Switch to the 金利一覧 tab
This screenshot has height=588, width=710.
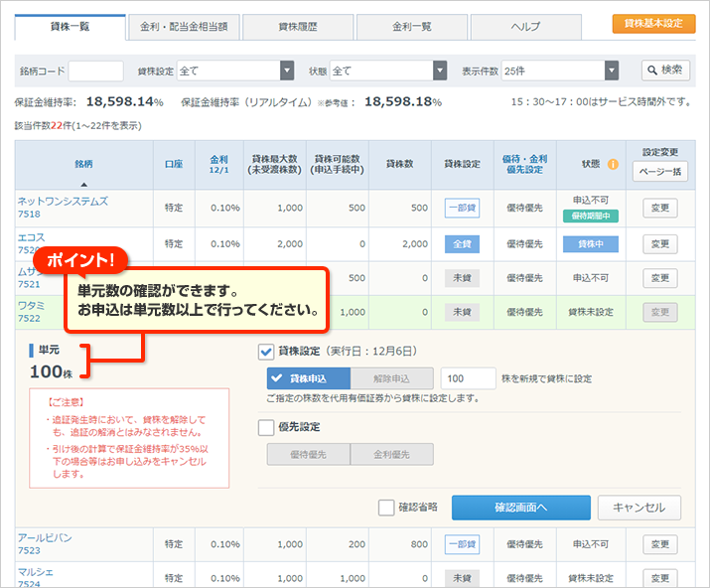coord(411,26)
